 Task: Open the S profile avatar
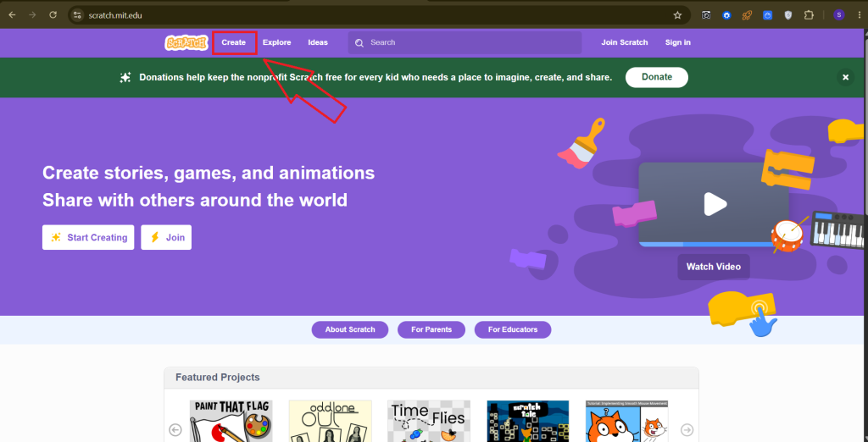(839, 15)
